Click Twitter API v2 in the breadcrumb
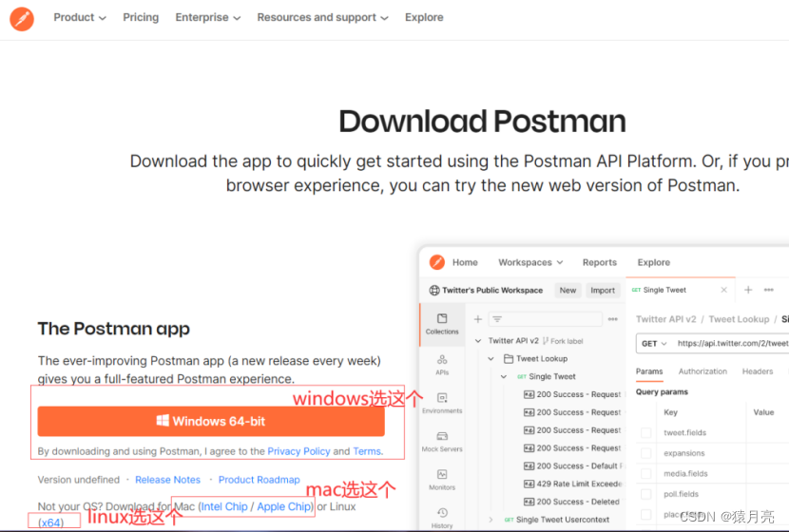The image size is (789, 532). [x=665, y=319]
